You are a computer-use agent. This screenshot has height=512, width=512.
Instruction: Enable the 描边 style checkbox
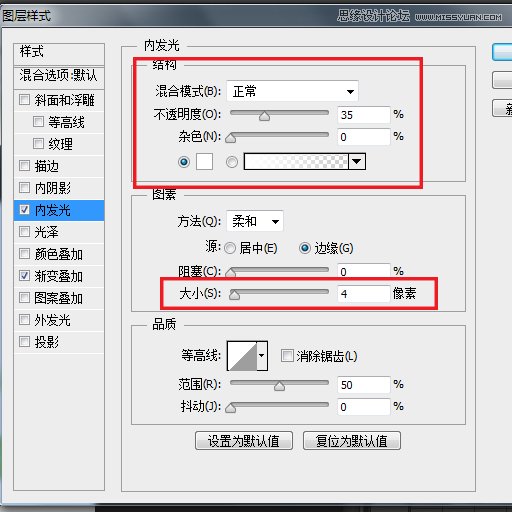(24, 165)
